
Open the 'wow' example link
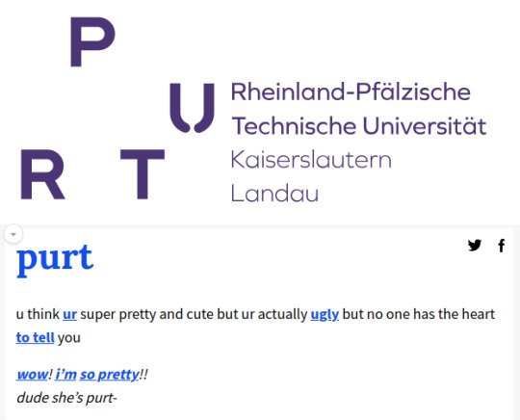[x=33, y=374]
